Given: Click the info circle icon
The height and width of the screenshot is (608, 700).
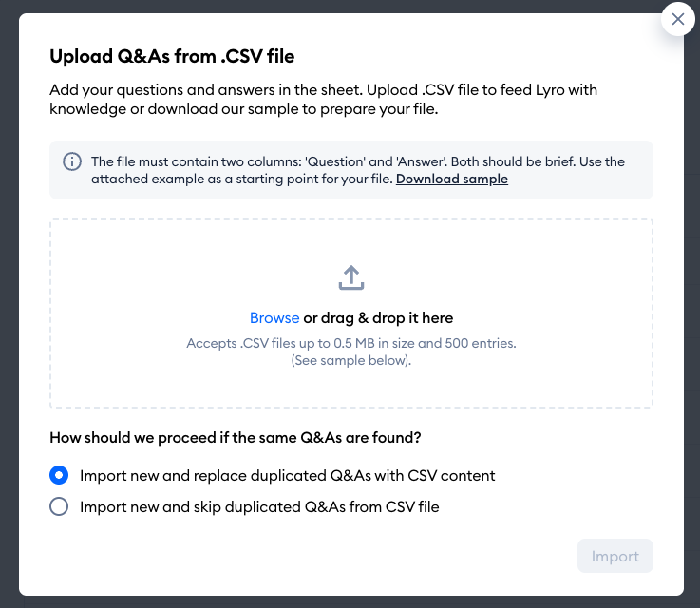Looking at the screenshot, I should pyautogui.click(x=72, y=161).
